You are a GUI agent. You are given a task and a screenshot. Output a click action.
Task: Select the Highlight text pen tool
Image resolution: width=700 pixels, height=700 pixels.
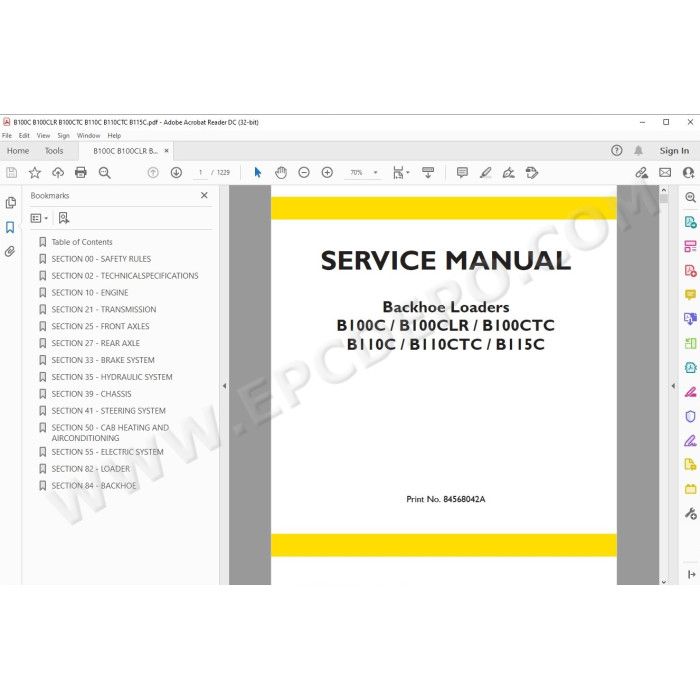coord(486,172)
